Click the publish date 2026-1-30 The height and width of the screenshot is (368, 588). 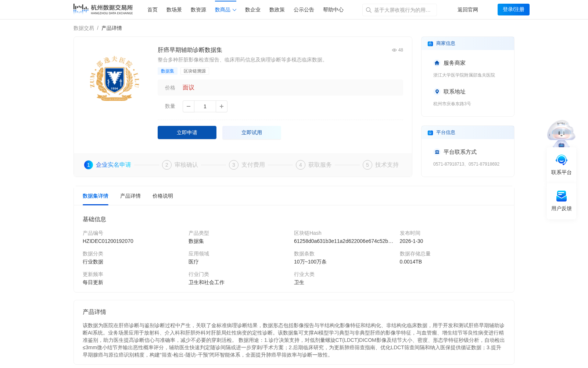pyautogui.click(x=411, y=241)
